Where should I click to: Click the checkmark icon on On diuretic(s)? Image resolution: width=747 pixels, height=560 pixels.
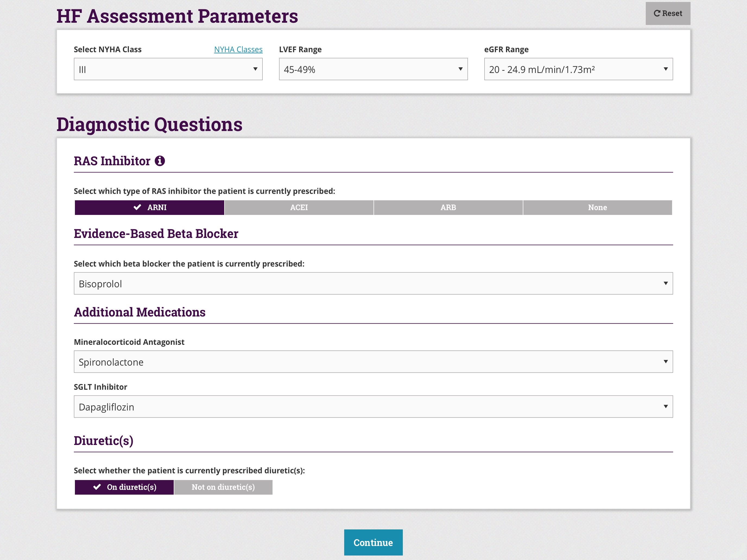(97, 487)
